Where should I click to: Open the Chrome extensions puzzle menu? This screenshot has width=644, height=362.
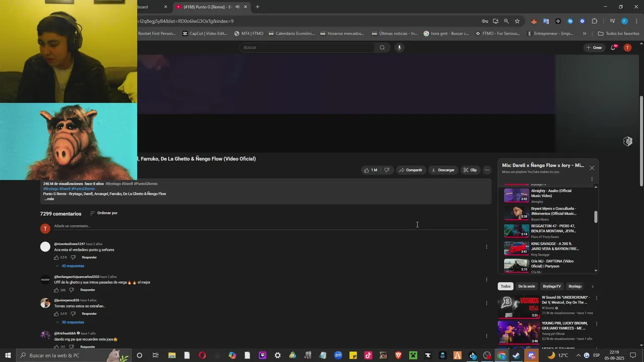[x=594, y=21]
